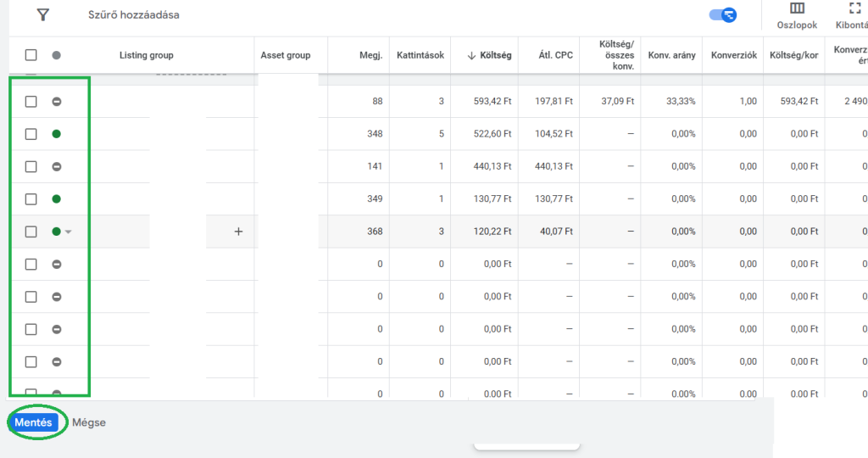Select the checkbox in the 440,13 Ft row
868x458 pixels.
31,166
